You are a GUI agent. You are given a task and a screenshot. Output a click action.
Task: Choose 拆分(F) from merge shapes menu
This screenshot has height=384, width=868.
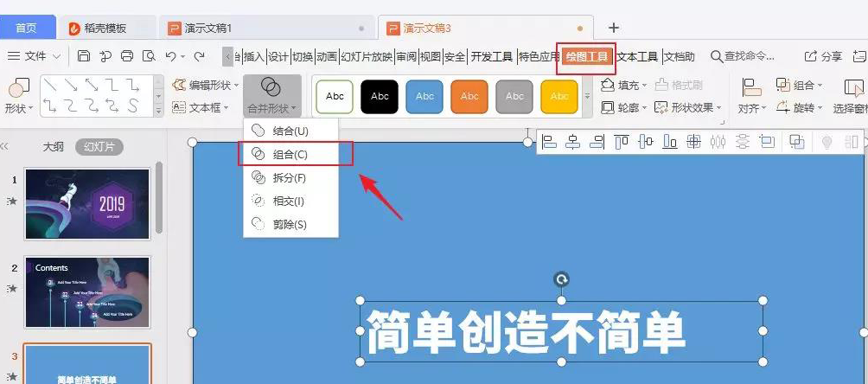tap(290, 178)
